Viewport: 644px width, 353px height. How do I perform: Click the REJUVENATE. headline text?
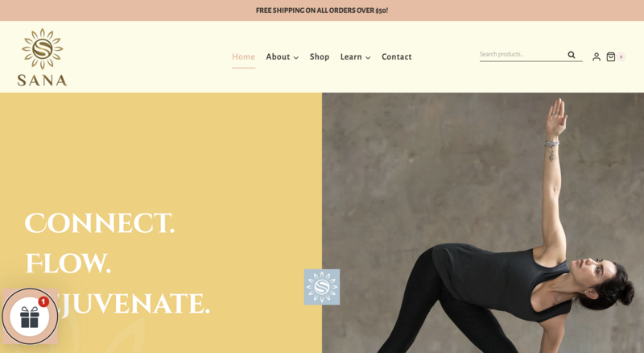coord(118,304)
